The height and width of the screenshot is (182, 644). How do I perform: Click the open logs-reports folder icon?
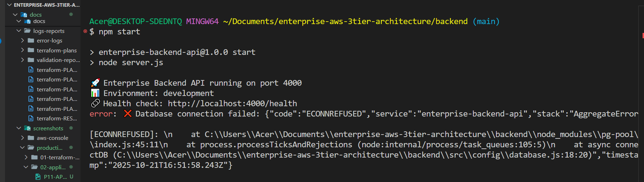tap(27, 31)
